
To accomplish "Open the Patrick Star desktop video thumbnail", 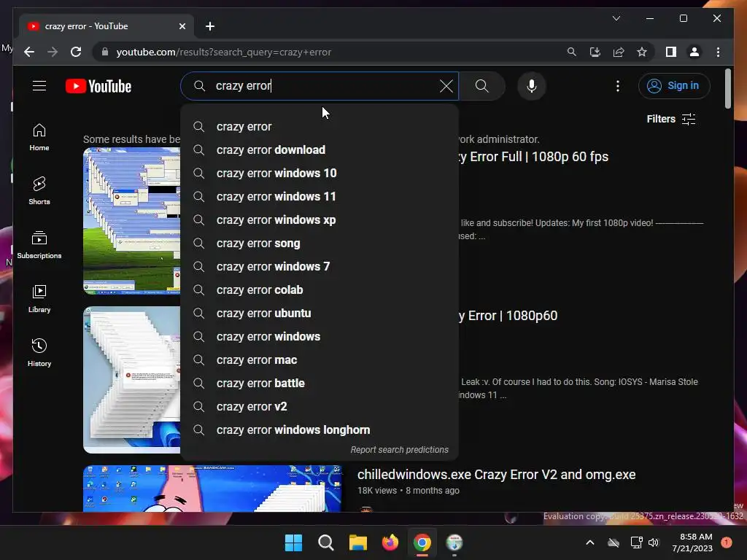I will click(x=212, y=489).
